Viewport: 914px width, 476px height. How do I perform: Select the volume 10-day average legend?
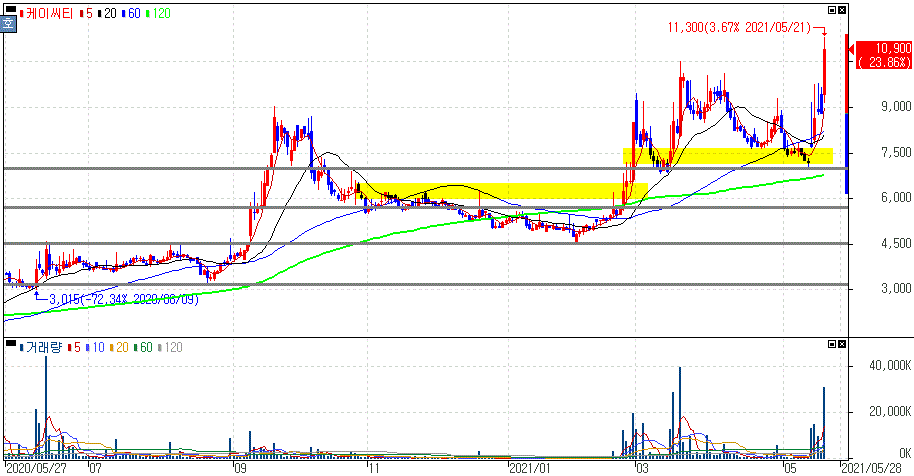(x=95, y=348)
